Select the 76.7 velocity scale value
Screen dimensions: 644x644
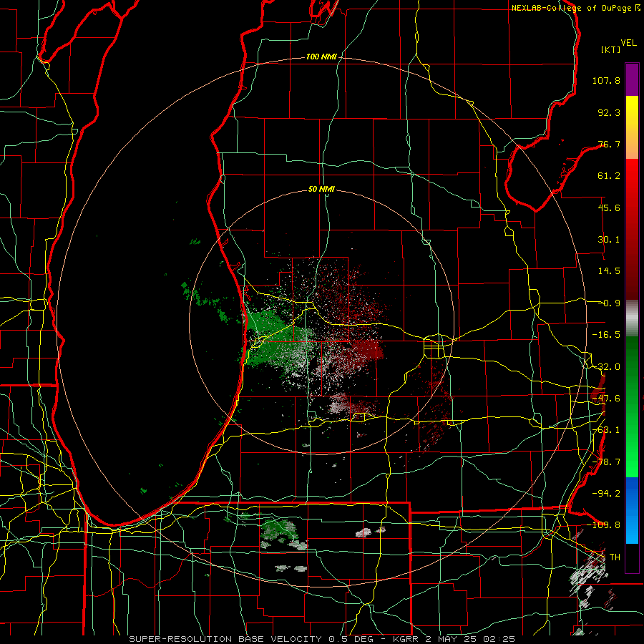click(609, 144)
